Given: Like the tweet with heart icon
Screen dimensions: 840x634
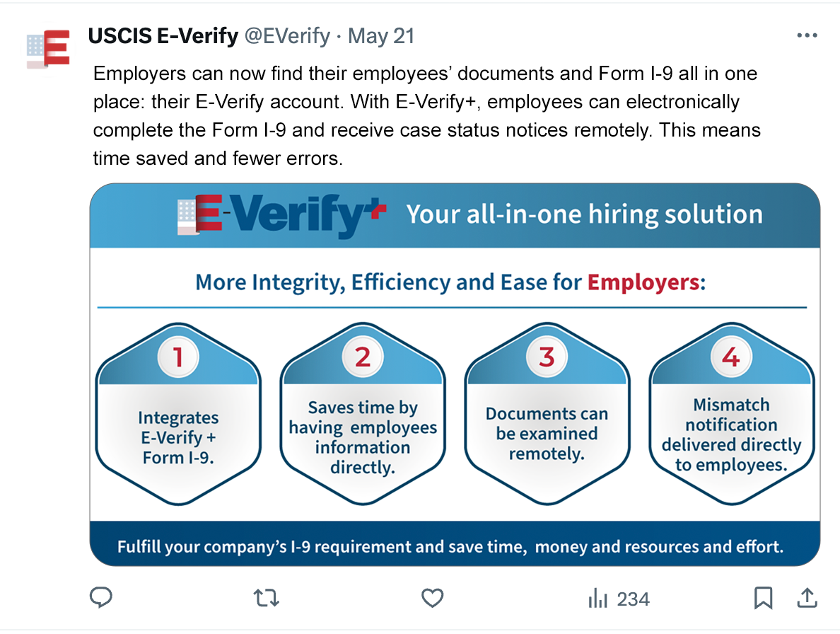Looking at the screenshot, I should point(432,599).
